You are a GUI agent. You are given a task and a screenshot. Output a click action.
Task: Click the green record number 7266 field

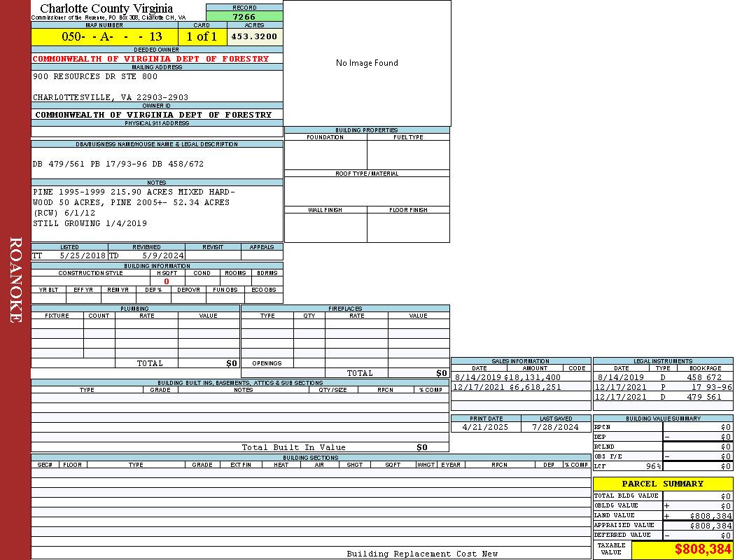click(x=244, y=16)
